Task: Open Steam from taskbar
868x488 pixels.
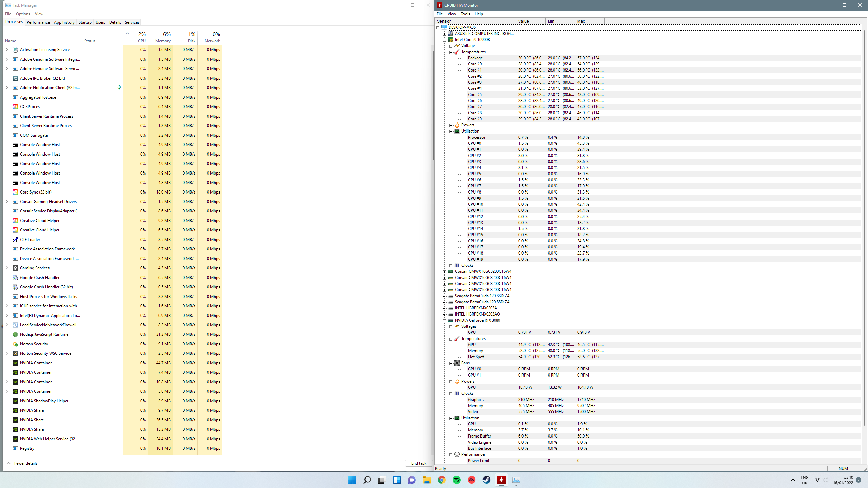Action: (x=486, y=480)
